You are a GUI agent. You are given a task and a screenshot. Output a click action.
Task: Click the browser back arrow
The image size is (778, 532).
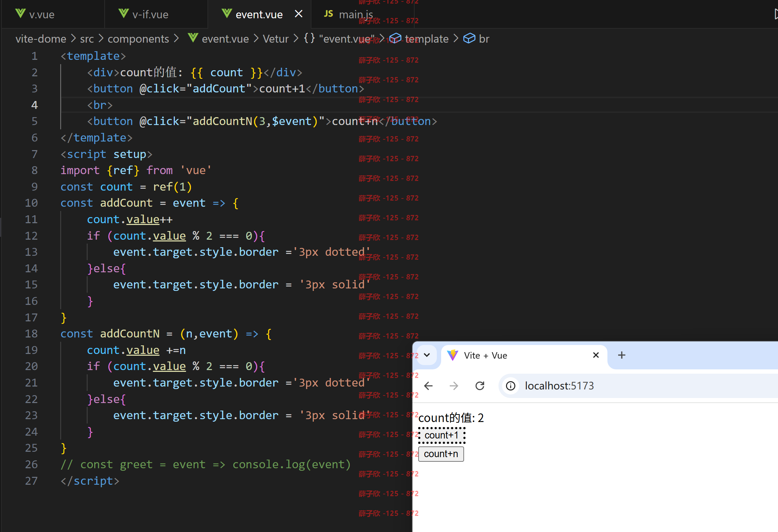pyautogui.click(x=428, y=386)
